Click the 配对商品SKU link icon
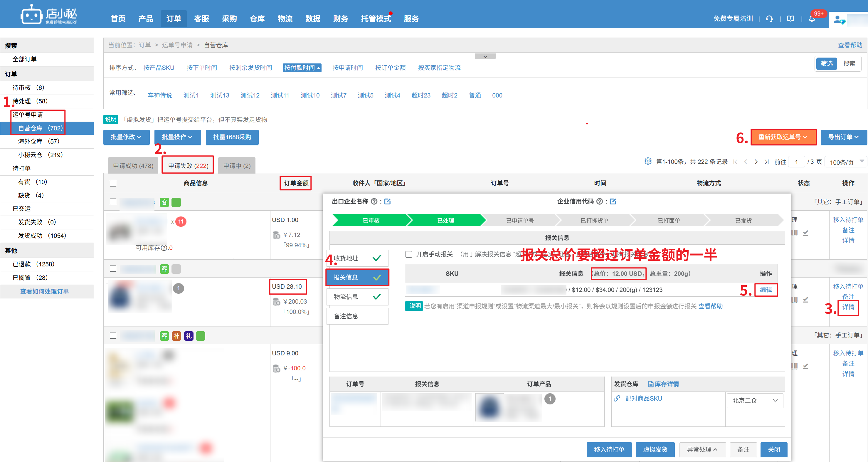This screenshot has width=868, height=462. (x=617, y=398)
